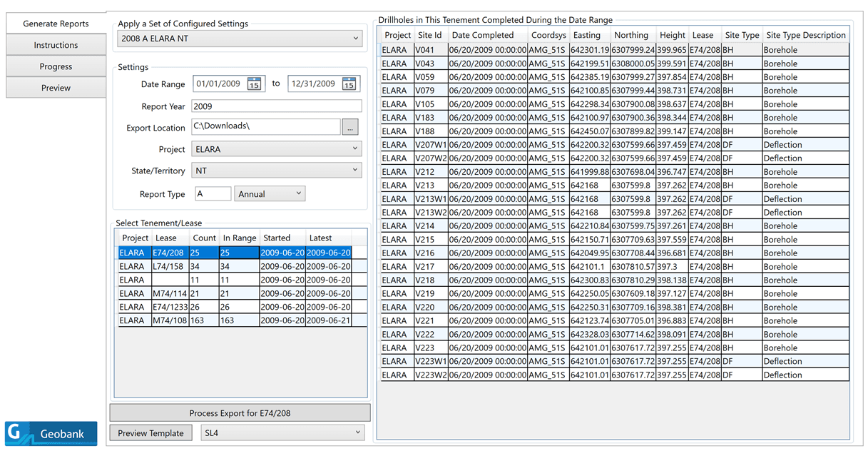Expand the configured settings dropdown
The height and width of the screenshot is (451, 868).
(241, 39)
